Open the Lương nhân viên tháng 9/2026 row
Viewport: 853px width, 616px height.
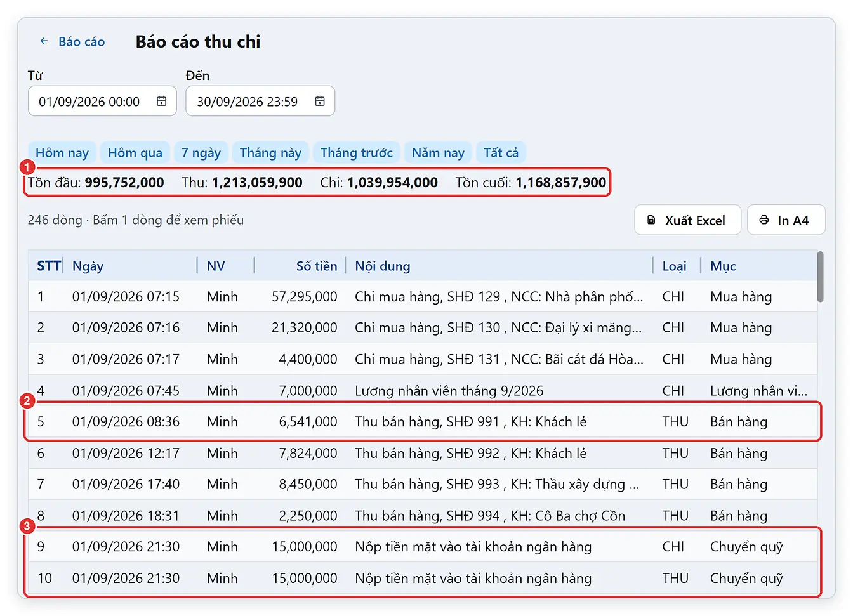[x=423, y=390]
